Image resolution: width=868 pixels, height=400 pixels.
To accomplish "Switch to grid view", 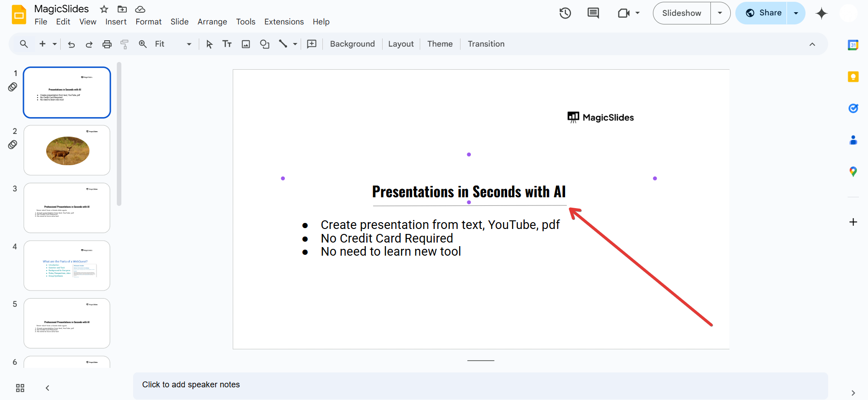I will click(x=20, y=388).
